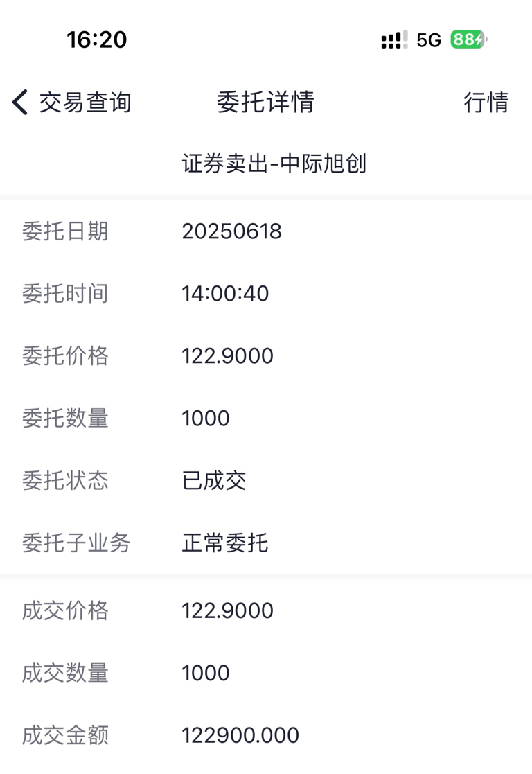Tap the back arrow chevron icon

tap(20, 102)
